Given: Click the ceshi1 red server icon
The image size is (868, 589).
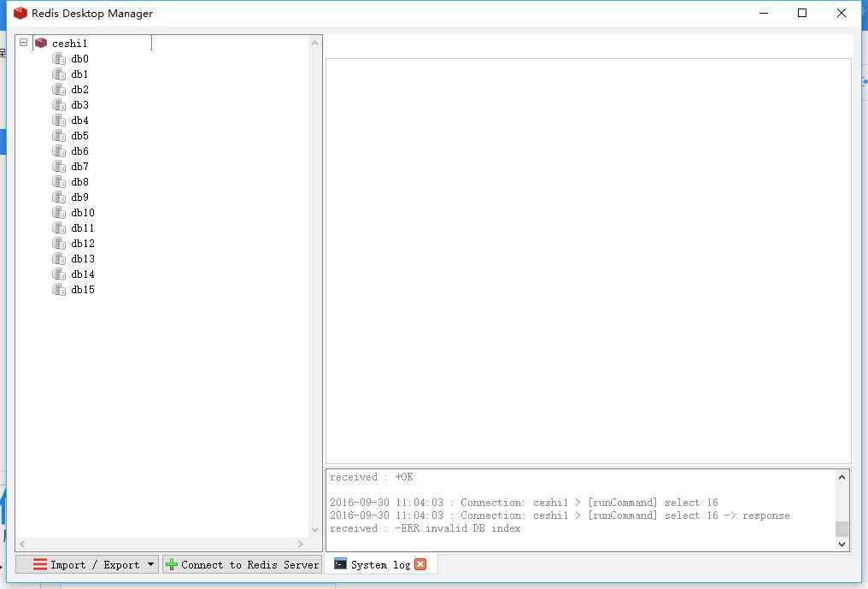Looking at the screenshot, I should 41,43.
